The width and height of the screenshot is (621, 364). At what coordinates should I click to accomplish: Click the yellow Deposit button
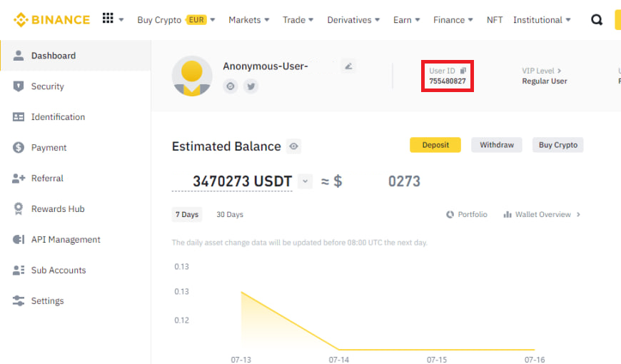point(435,145)
